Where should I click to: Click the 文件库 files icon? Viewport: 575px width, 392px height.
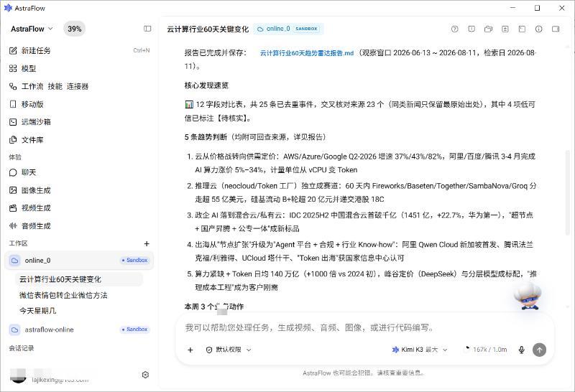[13, 139]
